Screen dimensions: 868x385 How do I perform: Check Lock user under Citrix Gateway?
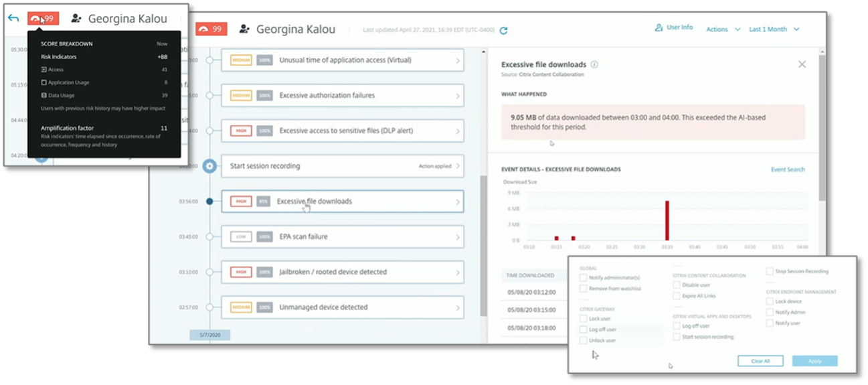point(584,319)
